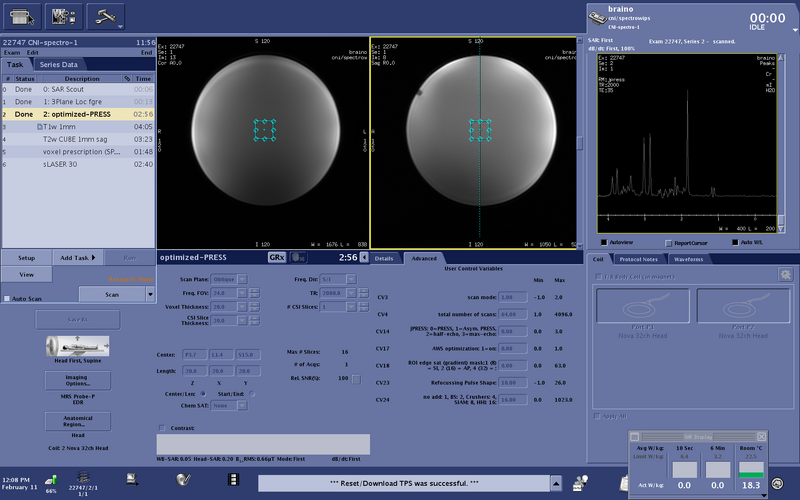
Task: Open coil settings gear icon
Action: coord(786,275)
